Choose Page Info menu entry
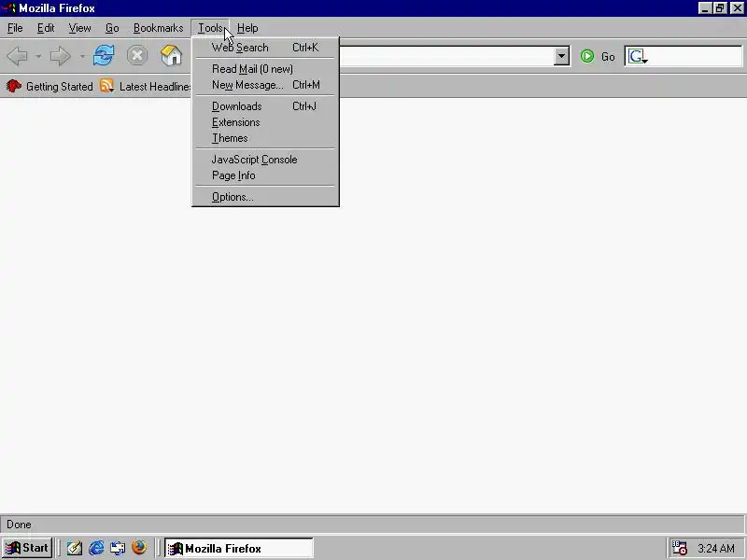This screenshot has height=560, width=747. pos(265,175)
